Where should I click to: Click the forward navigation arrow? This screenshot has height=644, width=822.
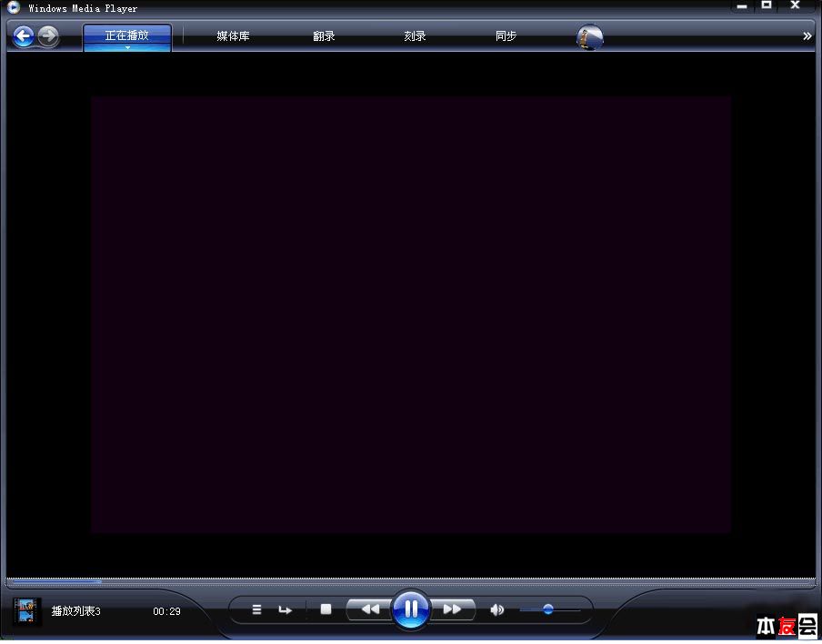pos(48,36)
